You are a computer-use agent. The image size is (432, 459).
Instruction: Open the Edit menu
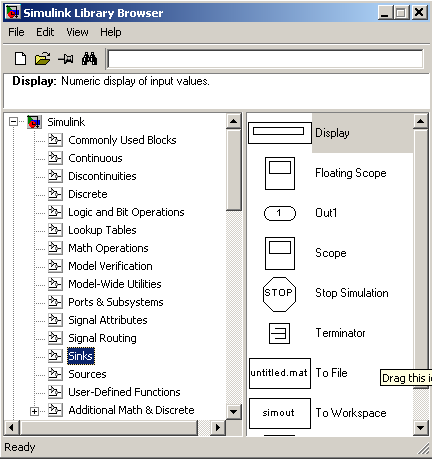click(45, 32)
